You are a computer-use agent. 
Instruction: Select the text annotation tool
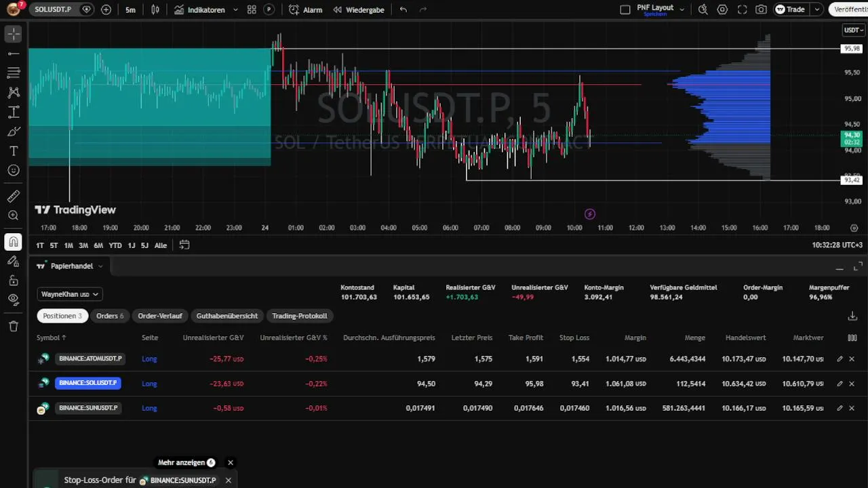tap(14, 150)
